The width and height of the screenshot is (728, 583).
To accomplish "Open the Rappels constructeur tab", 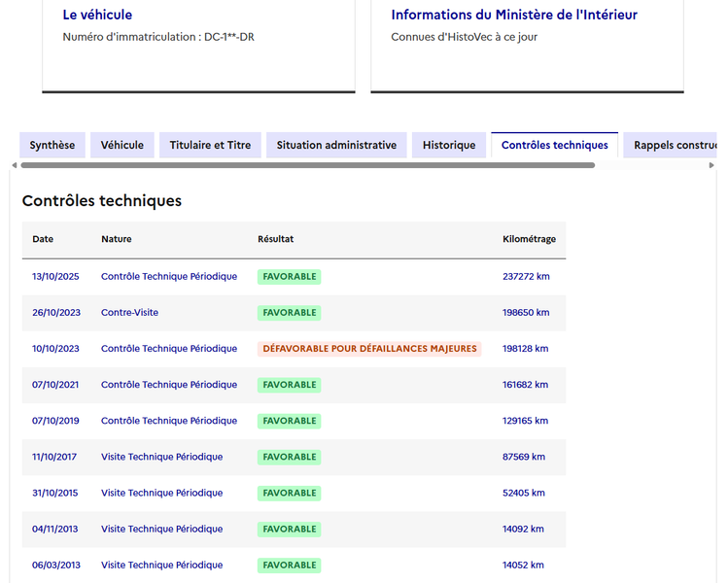I will (670, 146).
